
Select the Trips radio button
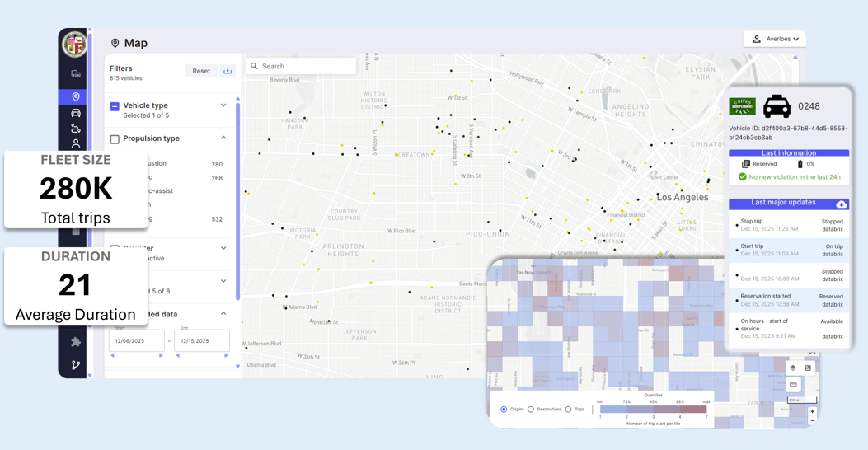tap(568, 410)
